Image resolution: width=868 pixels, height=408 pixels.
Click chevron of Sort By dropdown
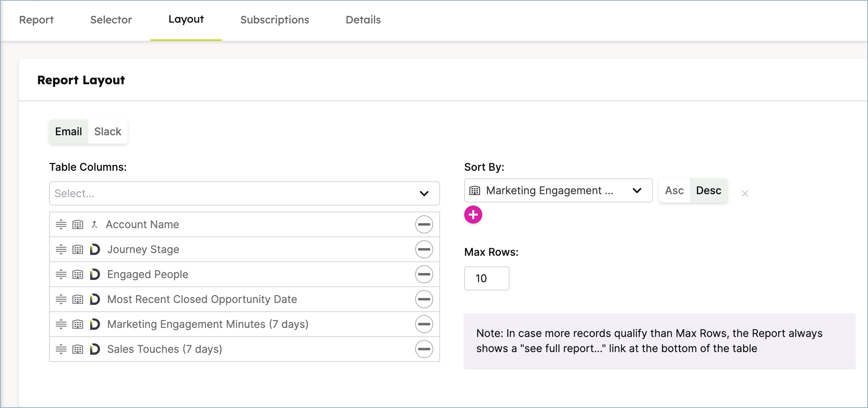coord(637,190)
